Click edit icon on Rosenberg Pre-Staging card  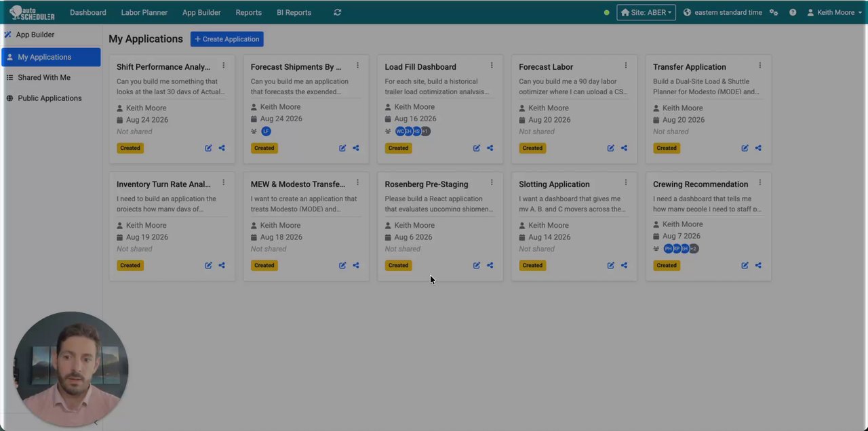pos(477,265)
